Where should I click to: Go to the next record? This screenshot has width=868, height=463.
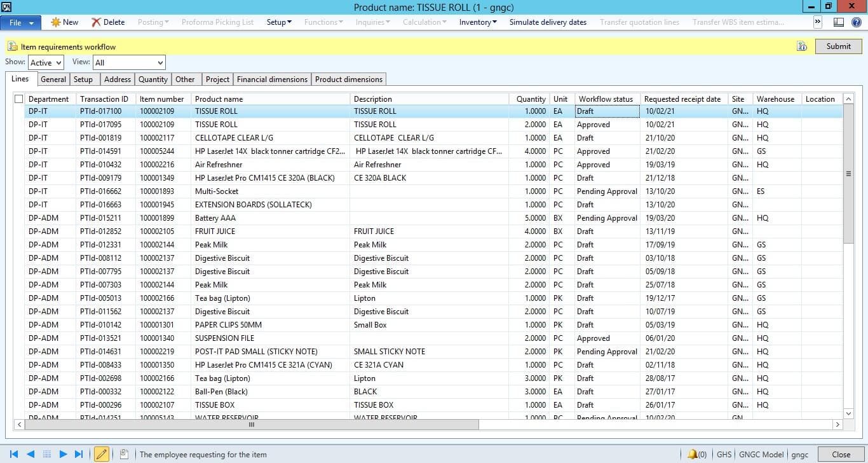point(63,454)
